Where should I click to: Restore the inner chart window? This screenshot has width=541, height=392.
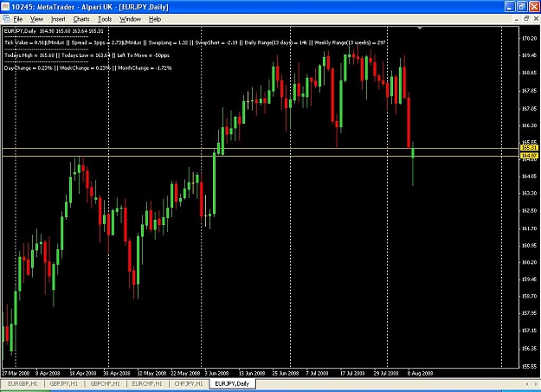pyautogui.click(x=526, y=19)
